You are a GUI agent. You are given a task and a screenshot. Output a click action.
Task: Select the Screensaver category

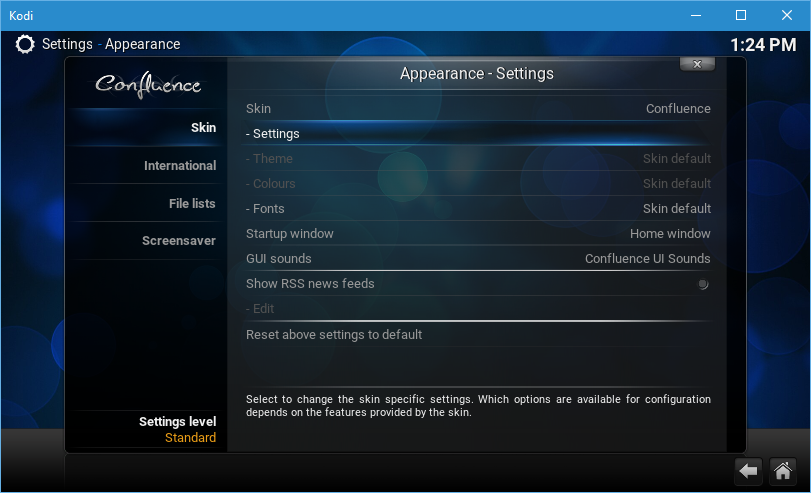pyautogui.click(x=178, y=241)
